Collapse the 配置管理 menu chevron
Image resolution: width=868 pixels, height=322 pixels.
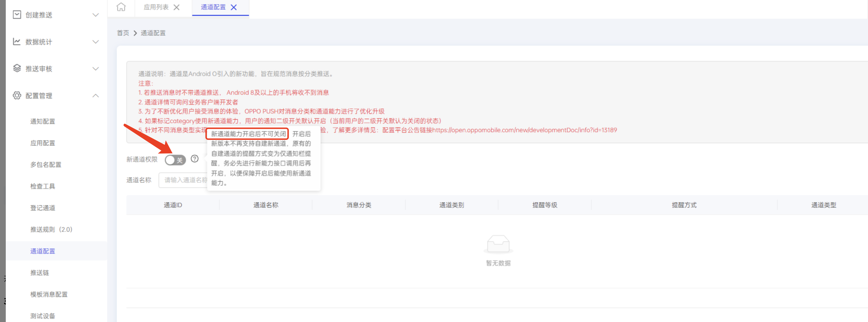click(96, 96)
